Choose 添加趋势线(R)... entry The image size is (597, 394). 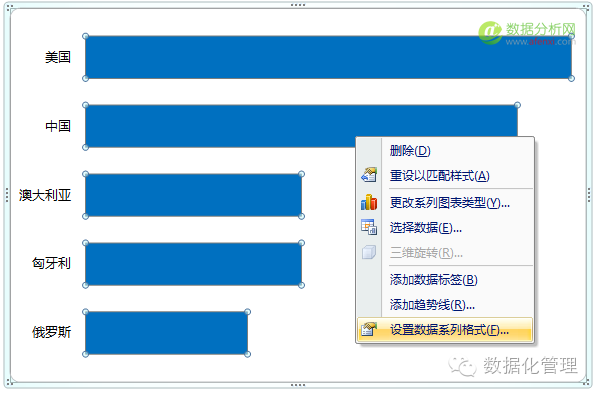coord(432,305)
